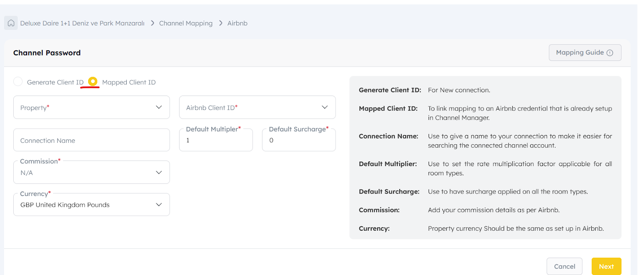Screen dimensions: 644x275
Task: Click info icon on Mapping Guide button
Action: coord(610,53)
